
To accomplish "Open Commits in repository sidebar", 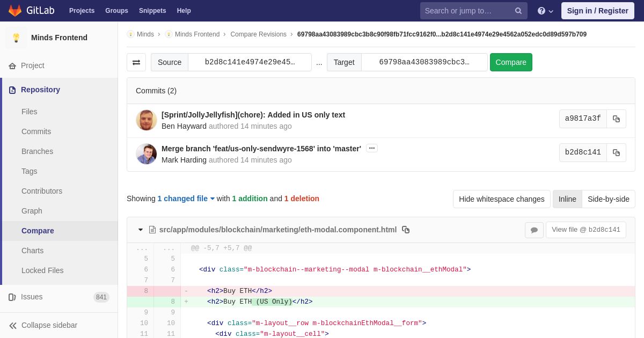I will point(36,131).
